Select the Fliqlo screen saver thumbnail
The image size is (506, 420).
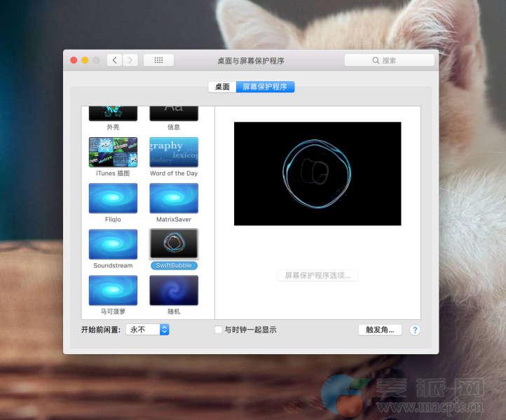(x=113, y=198)
